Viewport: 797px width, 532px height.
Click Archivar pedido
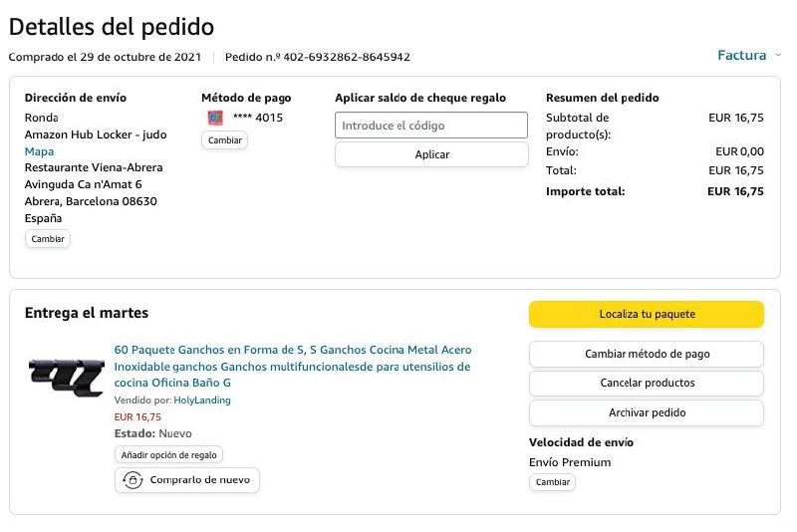pyautogui.click(x=647, y=412)
